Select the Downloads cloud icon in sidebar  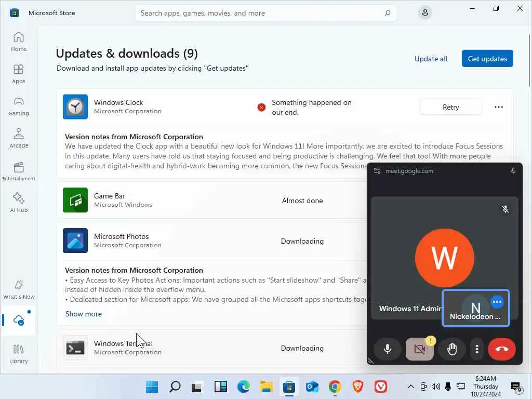(19, 320)
